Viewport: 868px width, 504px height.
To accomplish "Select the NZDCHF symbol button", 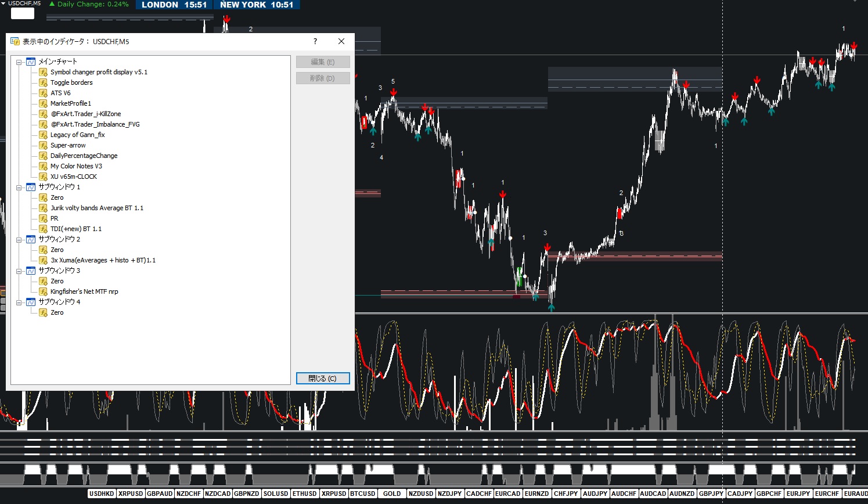I will [189, 494].
